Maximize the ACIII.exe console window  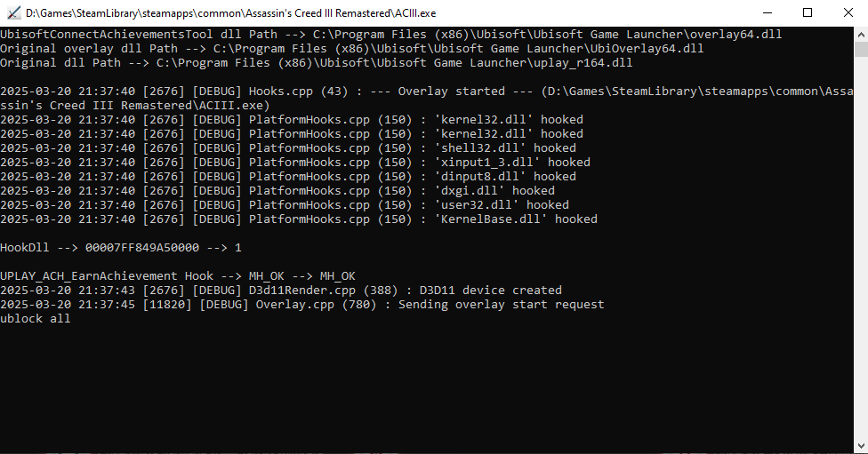click(807, 13)
